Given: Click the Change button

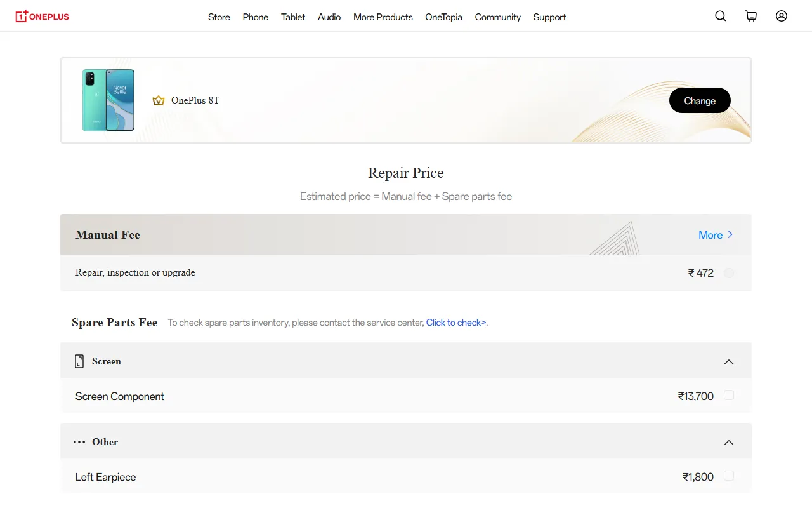Looking at the screenshot, I should coord(700,100).
